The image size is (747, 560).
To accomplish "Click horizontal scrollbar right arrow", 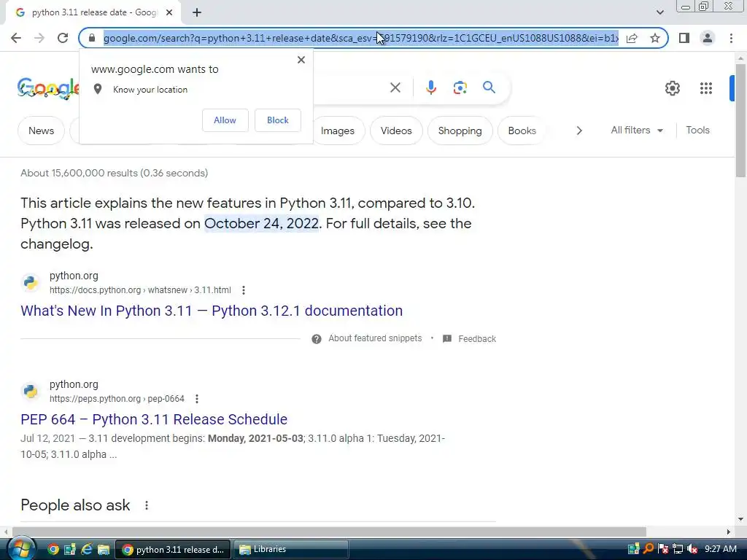I will pos(729,532).
